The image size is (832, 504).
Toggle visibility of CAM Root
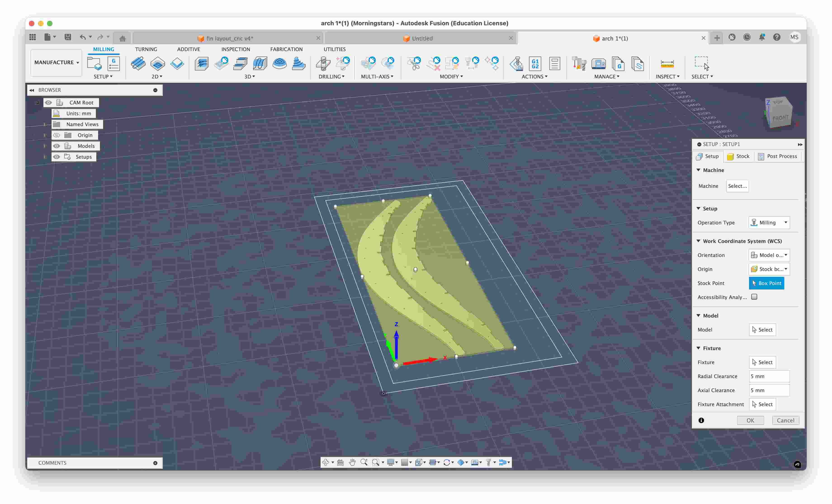[48, 102]
